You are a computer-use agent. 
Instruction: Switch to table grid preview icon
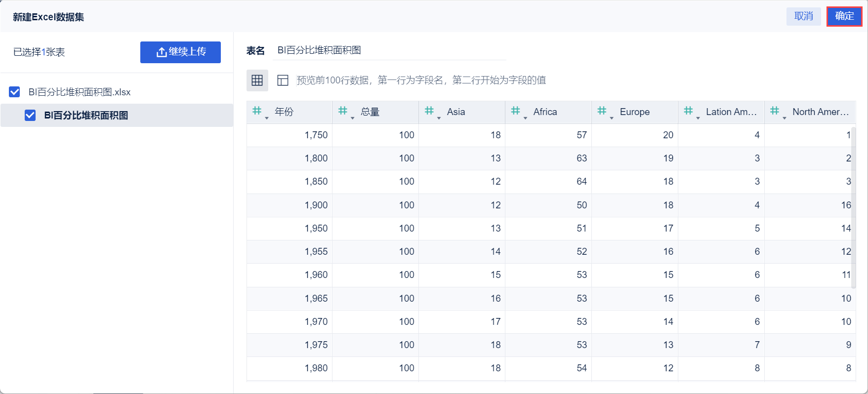(257, 80)
